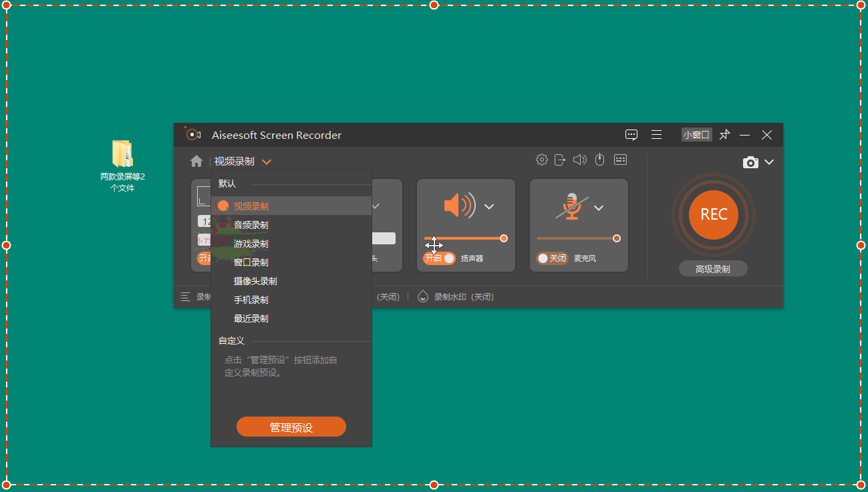868x492 pixels.
Task: Open recording settings via the gear icon
Action: (542, 160)
